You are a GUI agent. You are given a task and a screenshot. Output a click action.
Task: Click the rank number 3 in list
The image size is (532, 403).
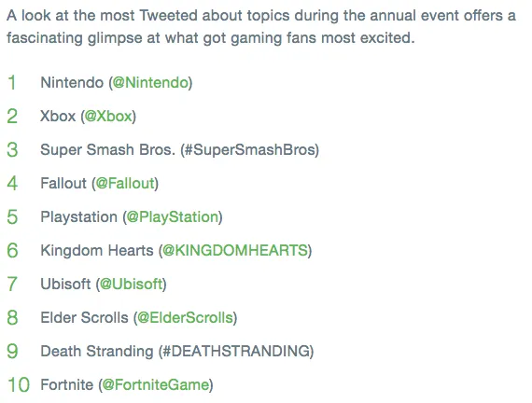click(x=12, y=149)
